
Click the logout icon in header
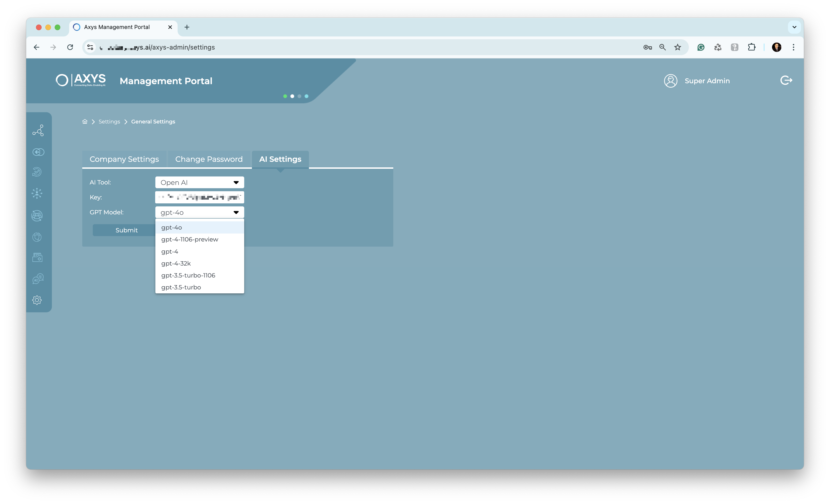click(x=786, y=80)
